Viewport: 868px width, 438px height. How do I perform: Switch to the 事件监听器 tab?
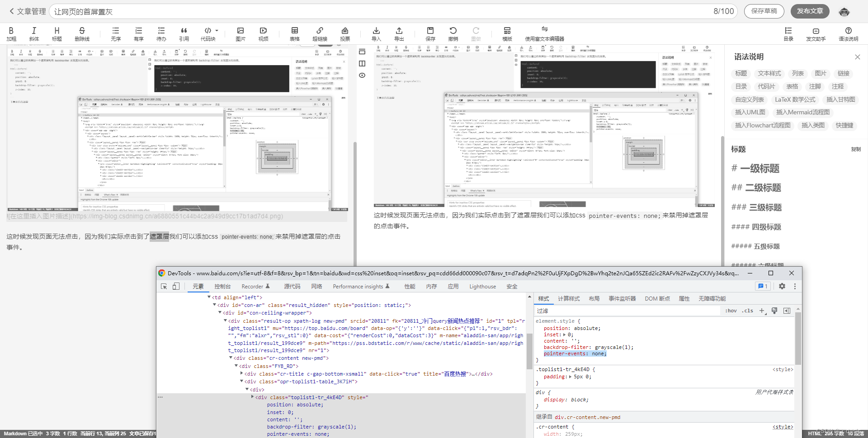click(x=622, y=299)
